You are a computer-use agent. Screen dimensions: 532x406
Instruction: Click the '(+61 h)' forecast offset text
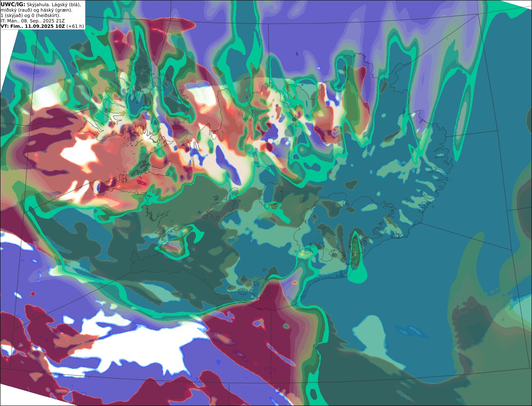tap(75, 26)
